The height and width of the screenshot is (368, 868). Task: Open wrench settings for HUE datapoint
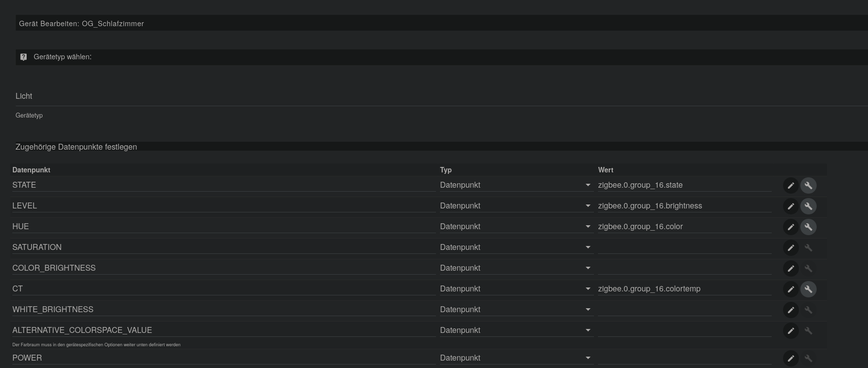click(x=808, y=227)
